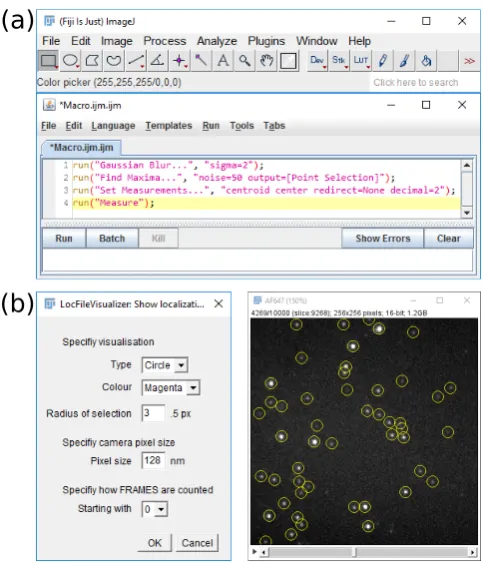This screenshot has height=563, width=483.
Task: Click the Color picker tool
Action: click(x=288, y=61)
